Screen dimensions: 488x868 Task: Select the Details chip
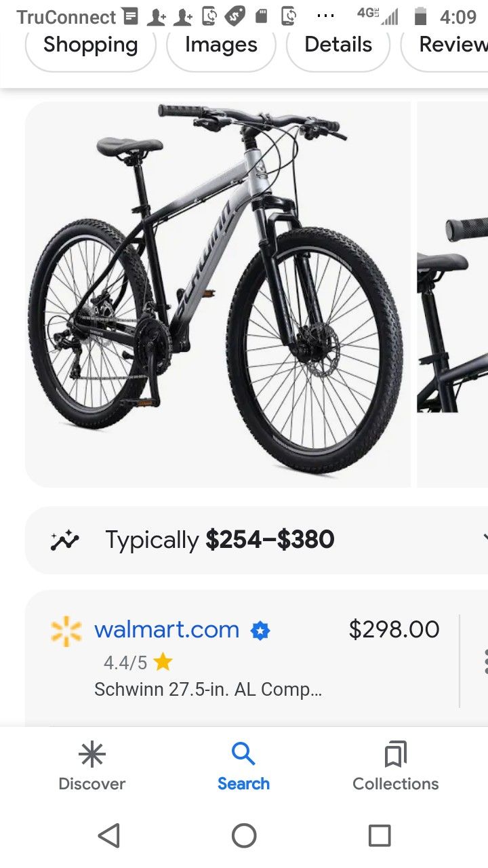point(338,45)
